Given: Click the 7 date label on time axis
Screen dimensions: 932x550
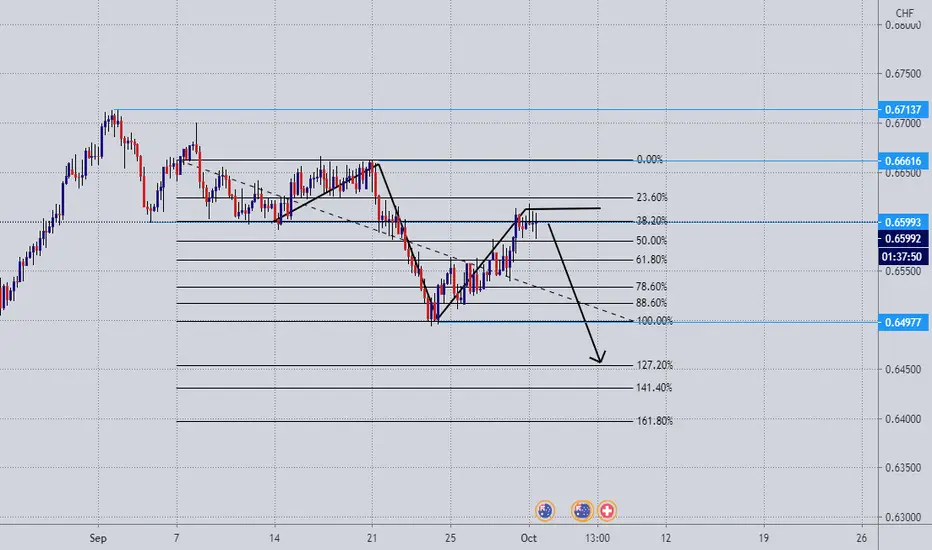Looking at the screenshot, I should tap(177, 538).
